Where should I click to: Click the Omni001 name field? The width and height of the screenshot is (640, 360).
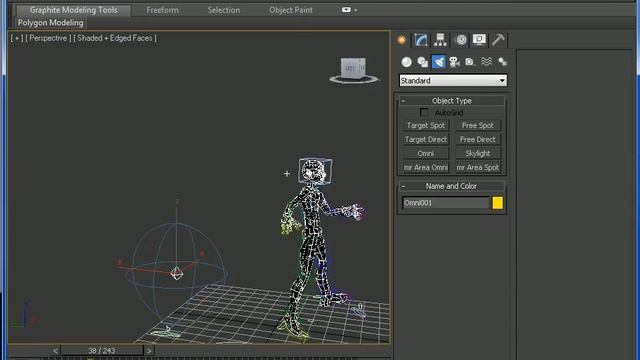coord(445,203)
